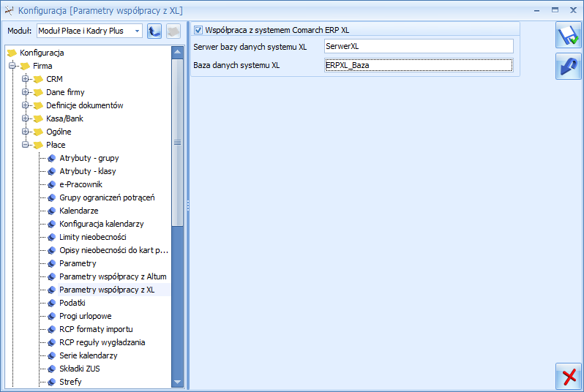Expand the Definicje dokumentów node

coord(26,105)
